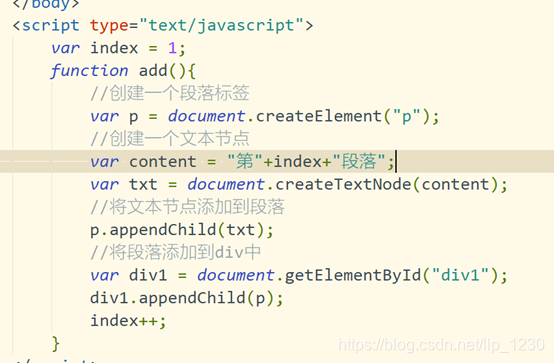Viewport: 554px width, 363px height.
Task: Click 'createTextNode(content)' call
Action: (386, 185)
